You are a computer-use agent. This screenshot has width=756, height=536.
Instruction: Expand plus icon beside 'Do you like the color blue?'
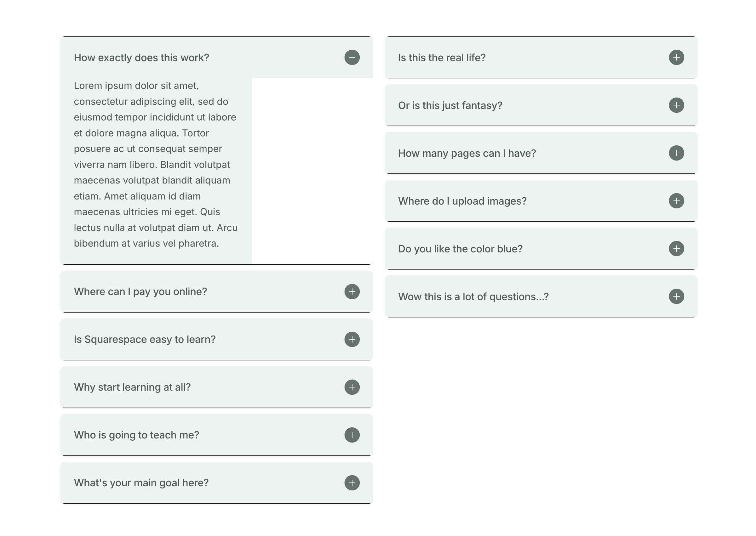[x=676, y=249]
